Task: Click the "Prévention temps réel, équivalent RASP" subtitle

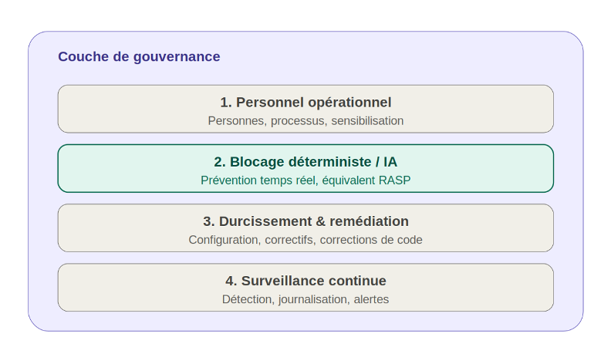Action: click(305, 180)
